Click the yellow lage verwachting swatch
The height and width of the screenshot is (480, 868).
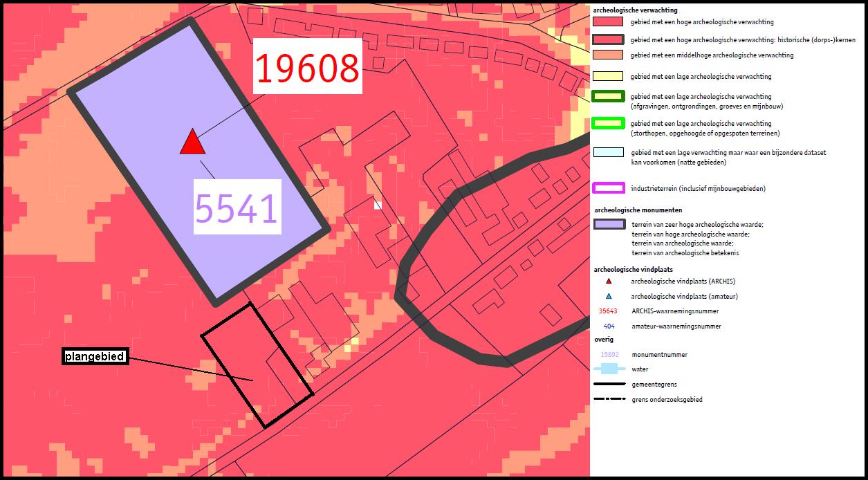coord(609,77)
